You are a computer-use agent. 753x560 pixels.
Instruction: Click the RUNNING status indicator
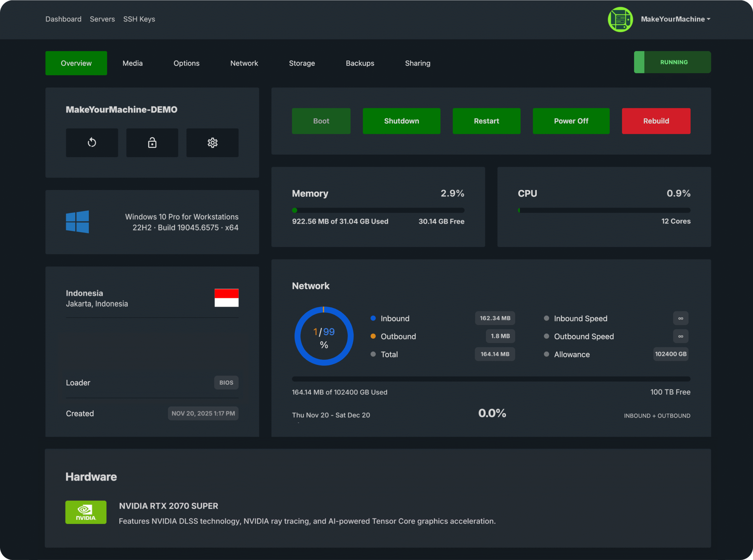point(672,62)
